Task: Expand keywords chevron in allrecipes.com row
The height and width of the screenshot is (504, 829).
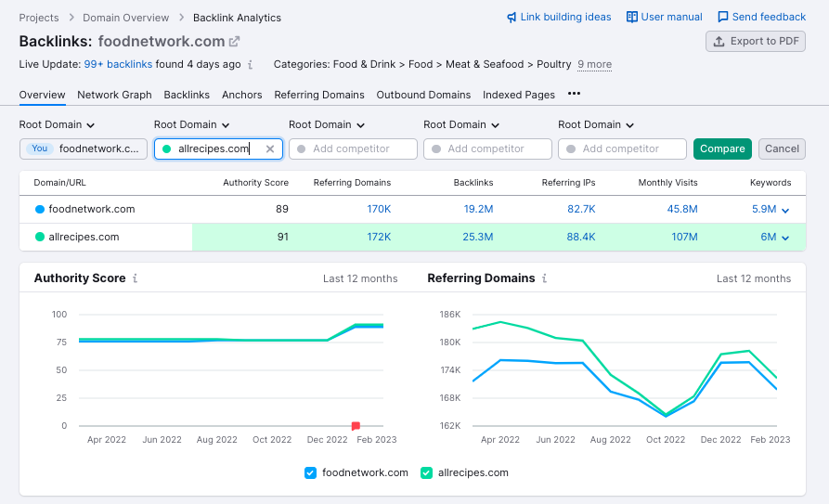Action: [x=785, y=239]
